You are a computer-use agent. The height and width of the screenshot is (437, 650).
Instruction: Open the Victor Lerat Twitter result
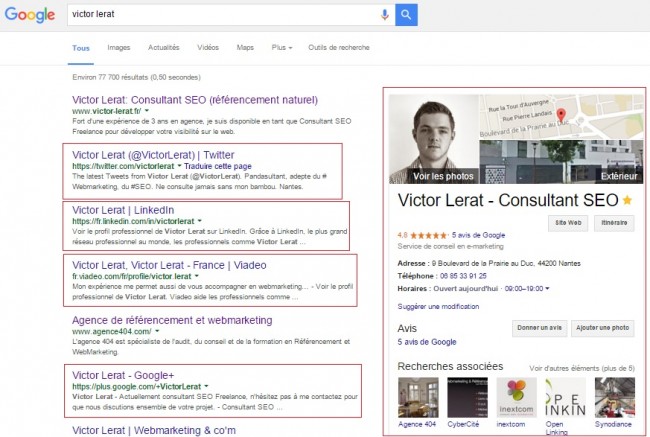pos(153,155)
